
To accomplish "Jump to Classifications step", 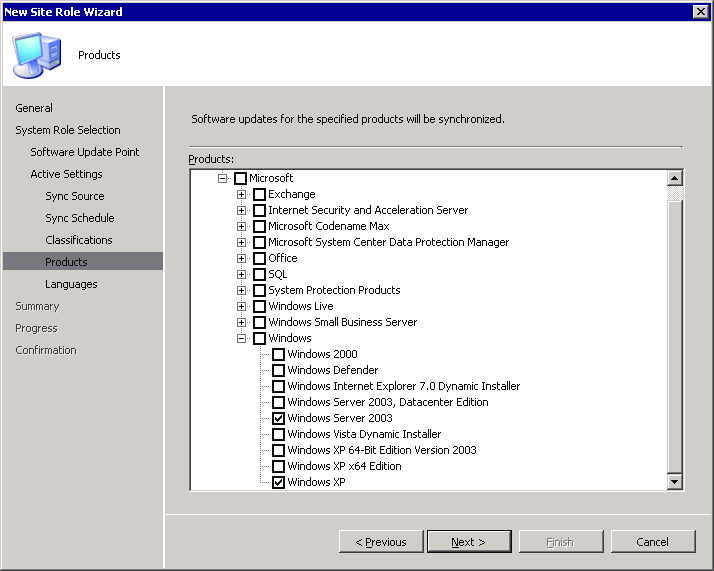I will click(x=79, y=240).
